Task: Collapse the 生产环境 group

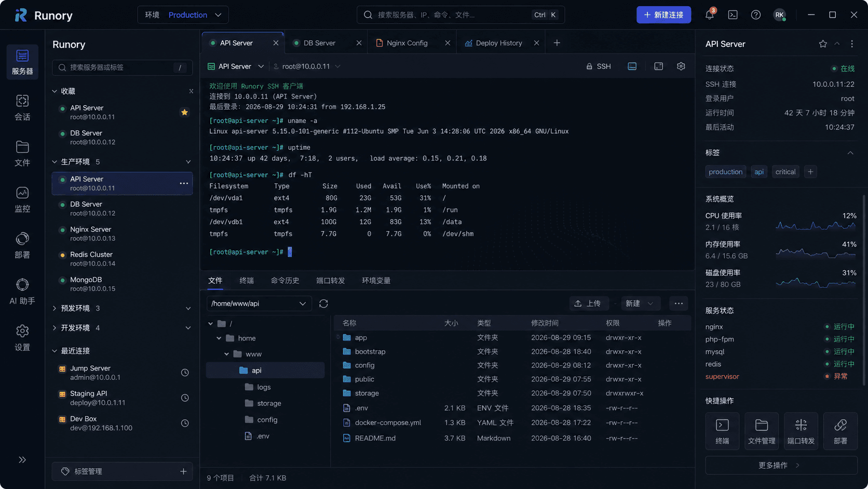Action: point(55,162)
